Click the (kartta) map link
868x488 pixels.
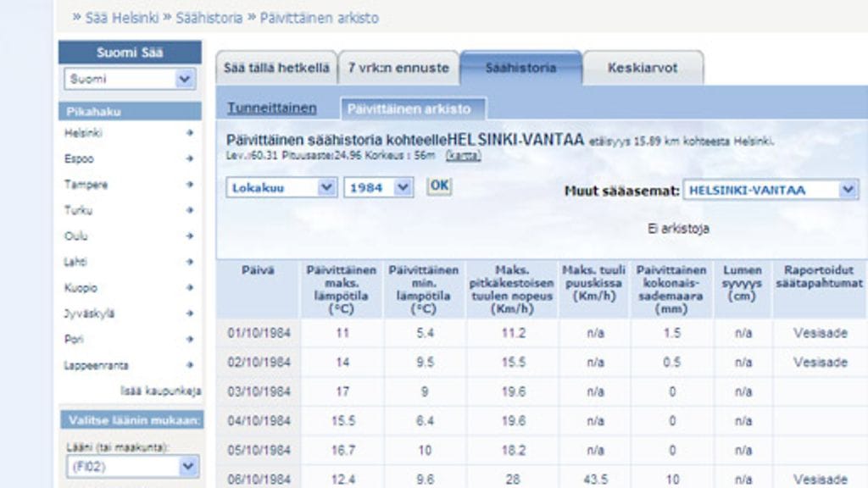tap(463, 156)
